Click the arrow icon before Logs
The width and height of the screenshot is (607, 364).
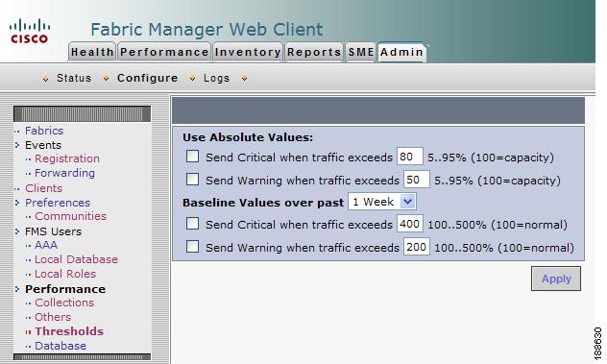192,79
